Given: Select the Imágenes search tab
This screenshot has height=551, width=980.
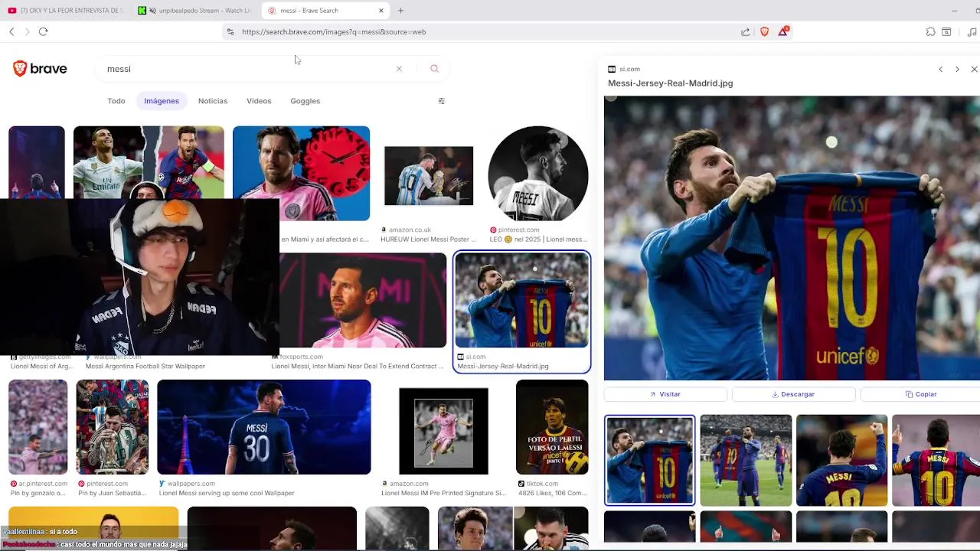Looking at the screenshot, I should [162, 101].
